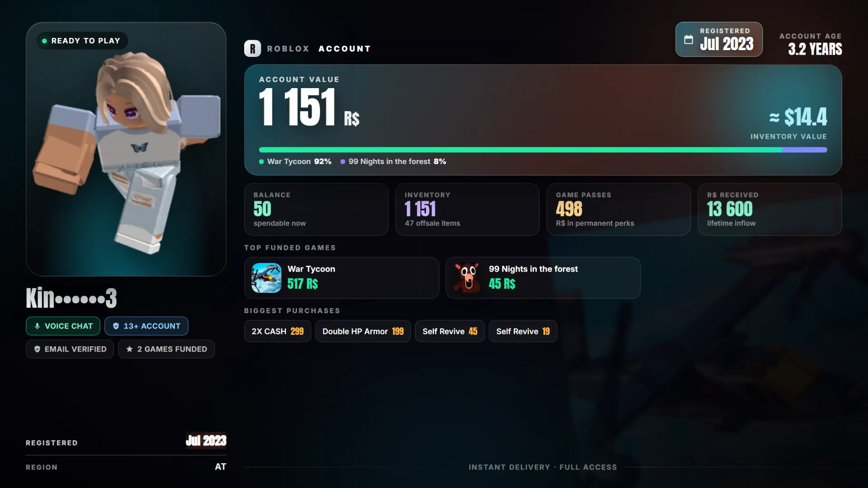Screen dimensions: 868x488
Task: Click the 1 151 R$ account value number
Action: coord(309,107)
